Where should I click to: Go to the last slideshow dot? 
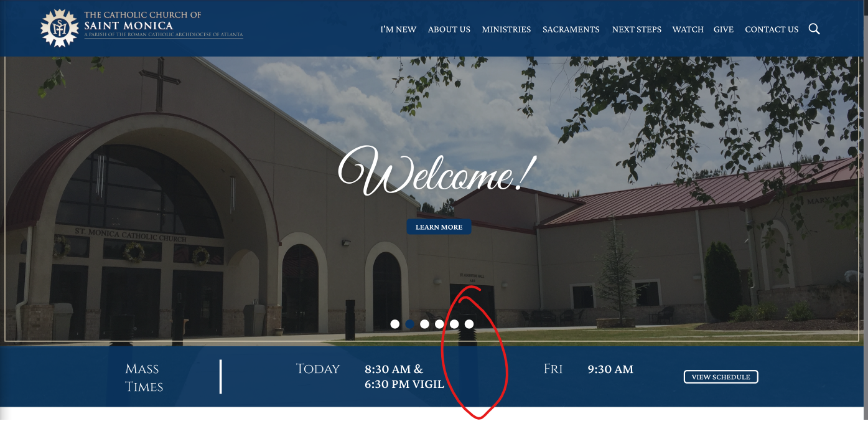[x=469, y=324]
